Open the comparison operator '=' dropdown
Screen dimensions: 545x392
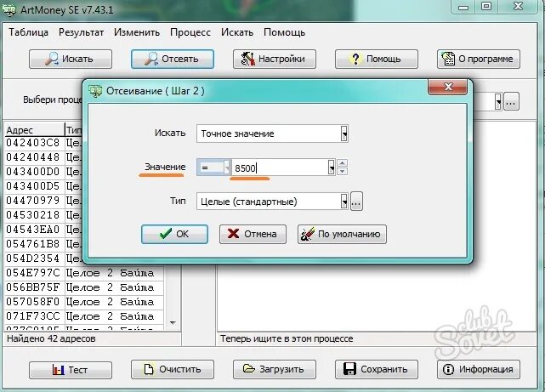tap(227, 168)
